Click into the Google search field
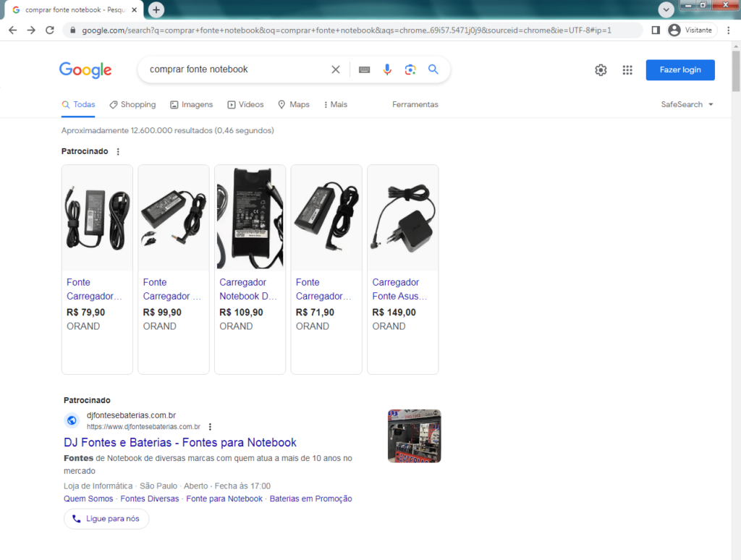 point(237,69)
